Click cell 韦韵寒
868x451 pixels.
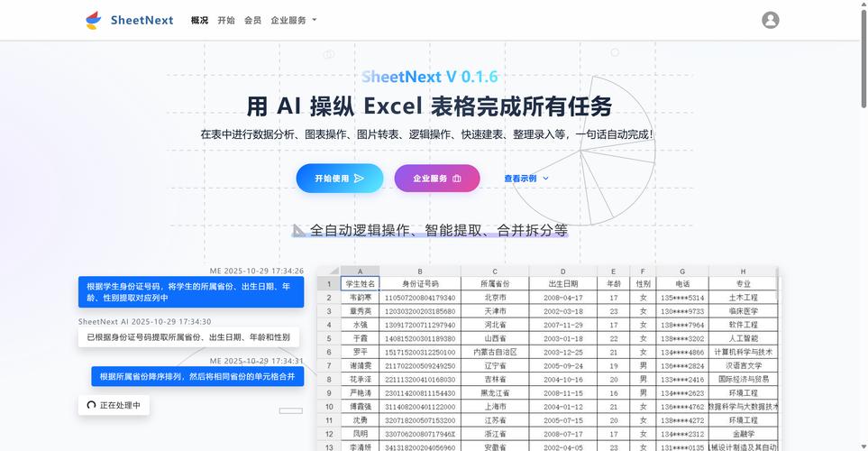(x=360, y=297)
